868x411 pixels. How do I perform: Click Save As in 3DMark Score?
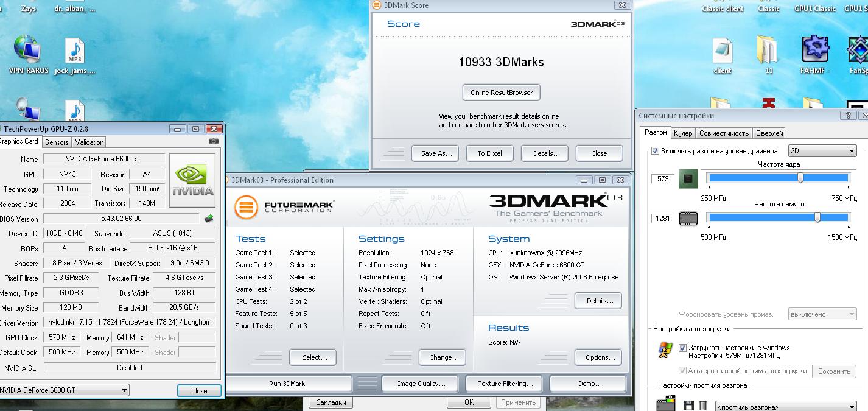point(436,153)
